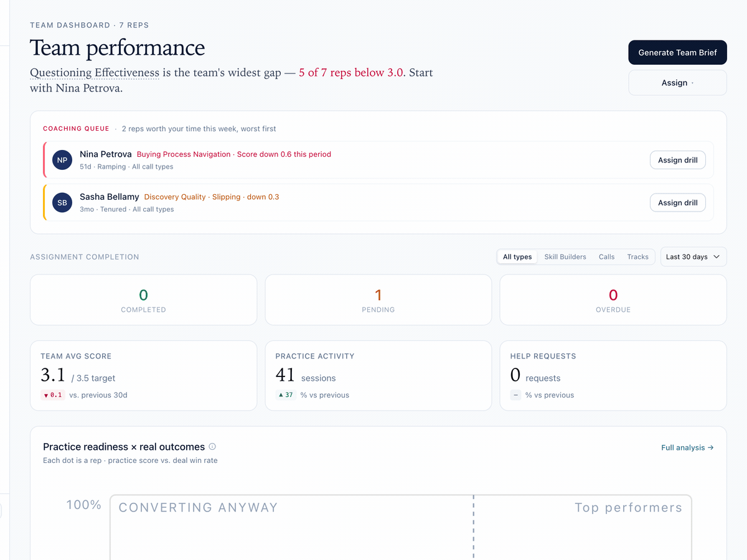Click '3mo · Tenured · All call types' text
Image resolution: width=747 pixels, height=560 pixels.
click(x=127, y=209)
